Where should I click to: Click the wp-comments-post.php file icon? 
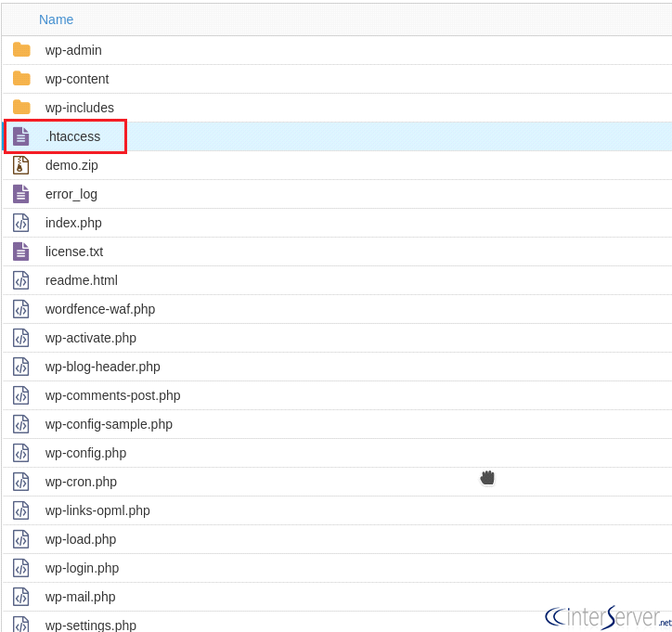[x=21, y=395]
